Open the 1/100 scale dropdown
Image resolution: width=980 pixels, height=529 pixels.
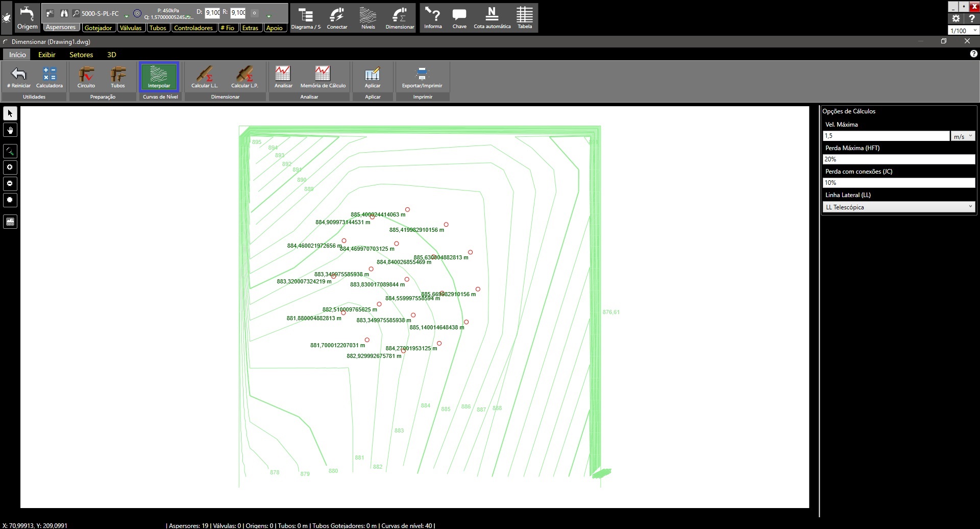(964, 31)
